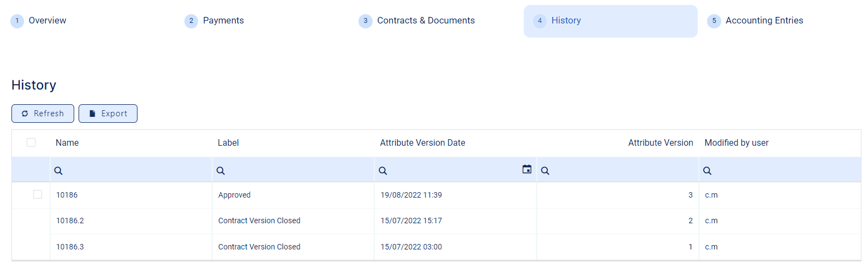Switch to the Overview tab
The image size is (868, 268).
click(47, 21)
